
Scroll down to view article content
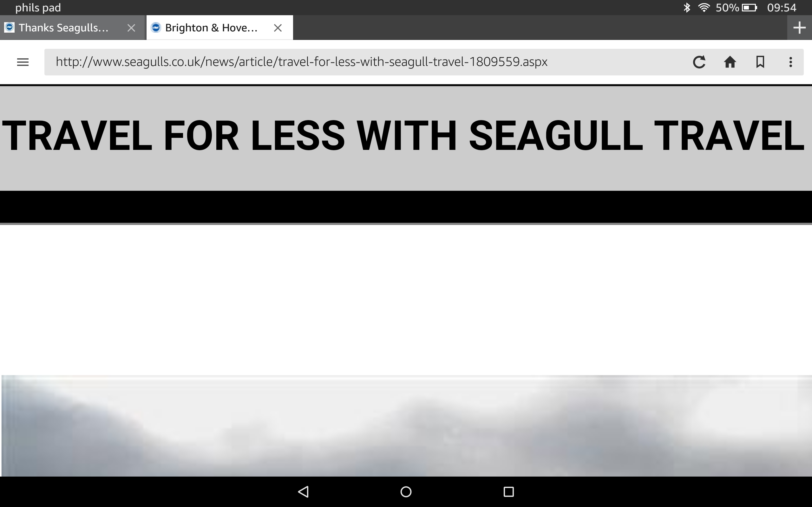(406, 292)
